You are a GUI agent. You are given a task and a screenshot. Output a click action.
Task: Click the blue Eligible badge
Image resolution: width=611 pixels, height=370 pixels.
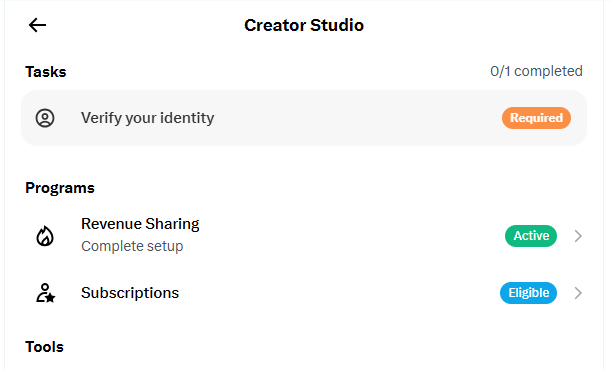click(528, 293)
